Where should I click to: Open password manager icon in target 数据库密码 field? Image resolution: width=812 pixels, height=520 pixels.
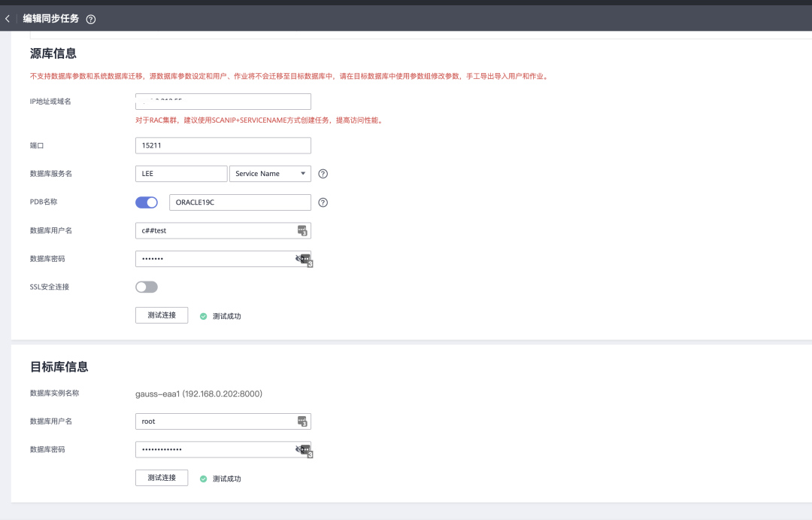click(x=306, y=450)
